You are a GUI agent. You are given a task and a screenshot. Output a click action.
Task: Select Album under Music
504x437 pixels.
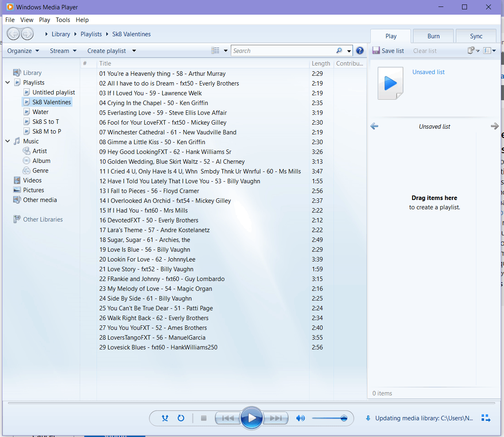tap(41, 160)
